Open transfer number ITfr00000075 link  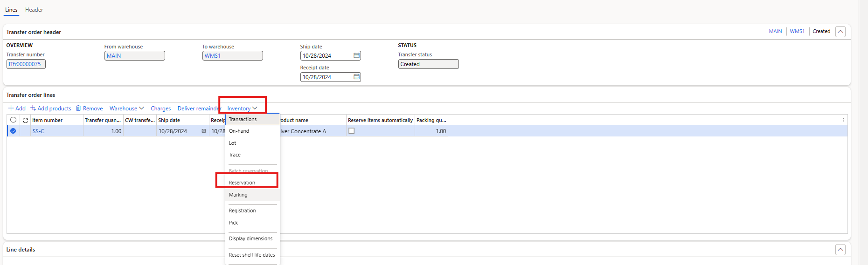[x=25, y=64]
